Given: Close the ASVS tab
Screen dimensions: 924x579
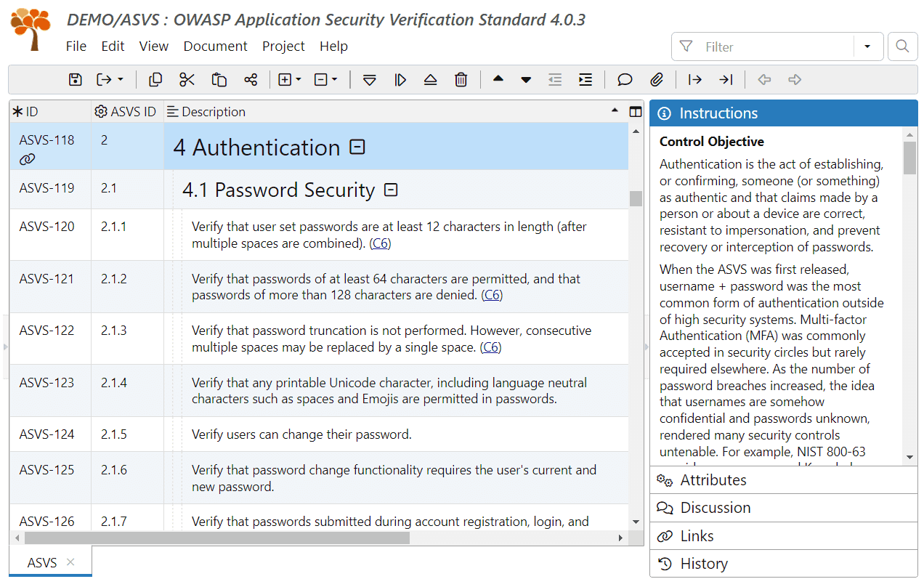Looking at the screenshot, I should 70,562.
